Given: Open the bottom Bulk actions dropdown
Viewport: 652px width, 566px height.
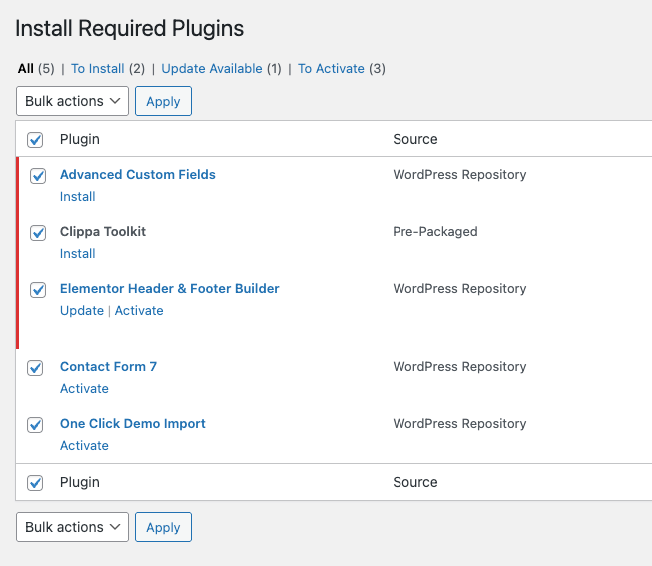Looking at the screenshot, I should (72, 527).
